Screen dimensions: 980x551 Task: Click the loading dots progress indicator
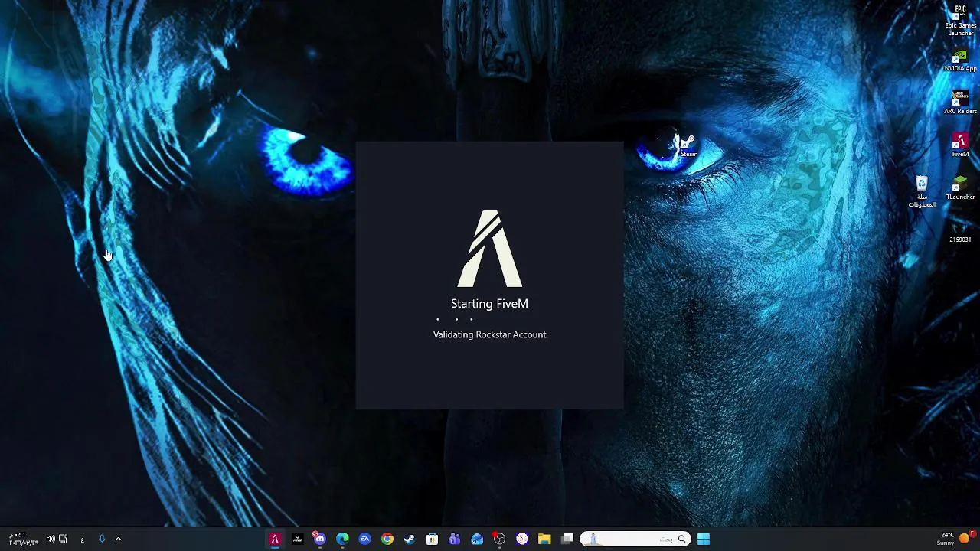pyautogui.click(x=455, y=319)
